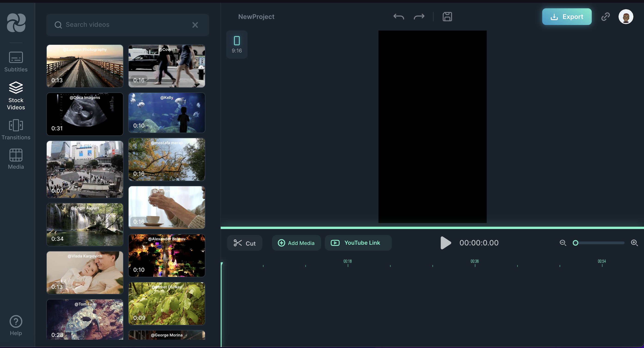Clear the video search field
This screenshot has height=348, width=644.
coord(195,25)
